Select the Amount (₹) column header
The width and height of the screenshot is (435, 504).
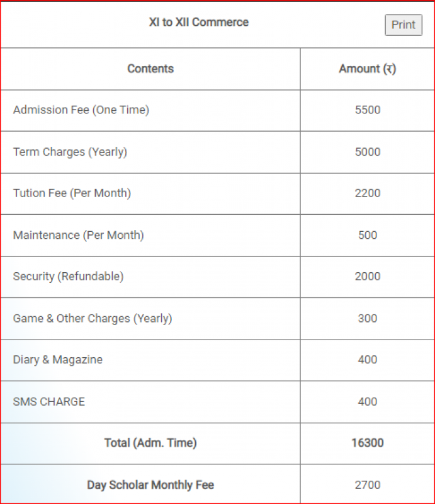(367, 69)
